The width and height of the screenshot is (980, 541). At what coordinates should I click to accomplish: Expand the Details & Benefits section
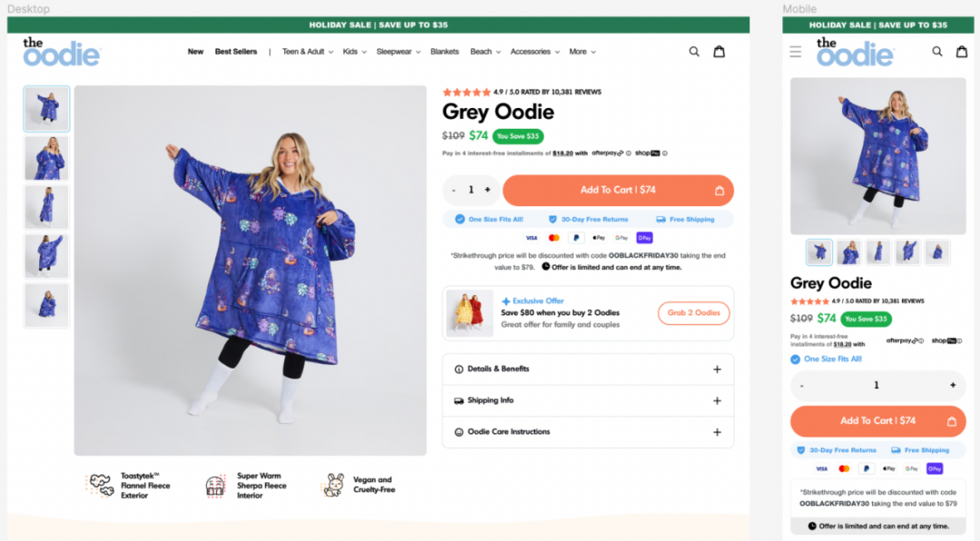click(587, 369)
